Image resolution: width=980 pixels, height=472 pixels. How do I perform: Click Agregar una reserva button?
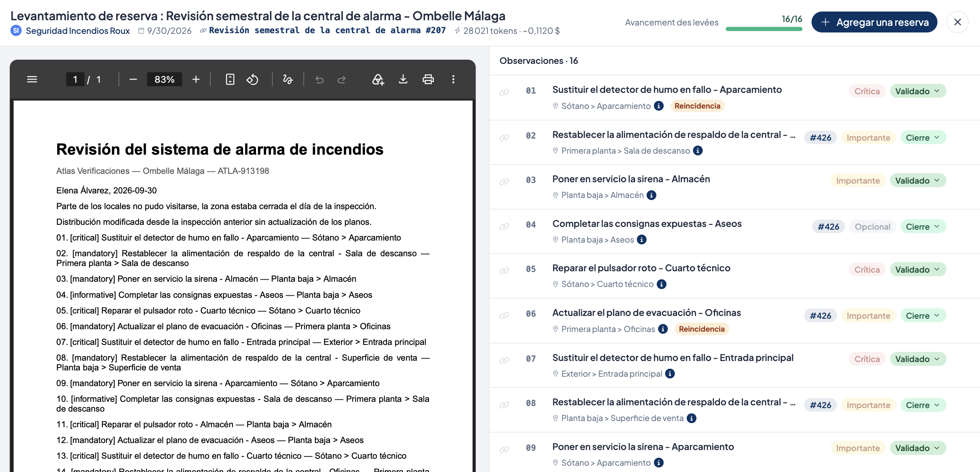(874, 22)
